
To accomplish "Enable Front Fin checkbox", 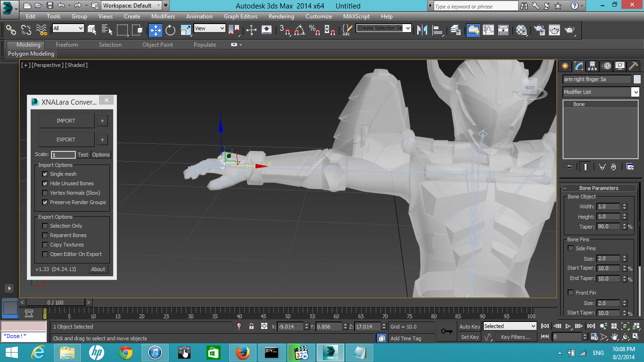I will 571,293.
